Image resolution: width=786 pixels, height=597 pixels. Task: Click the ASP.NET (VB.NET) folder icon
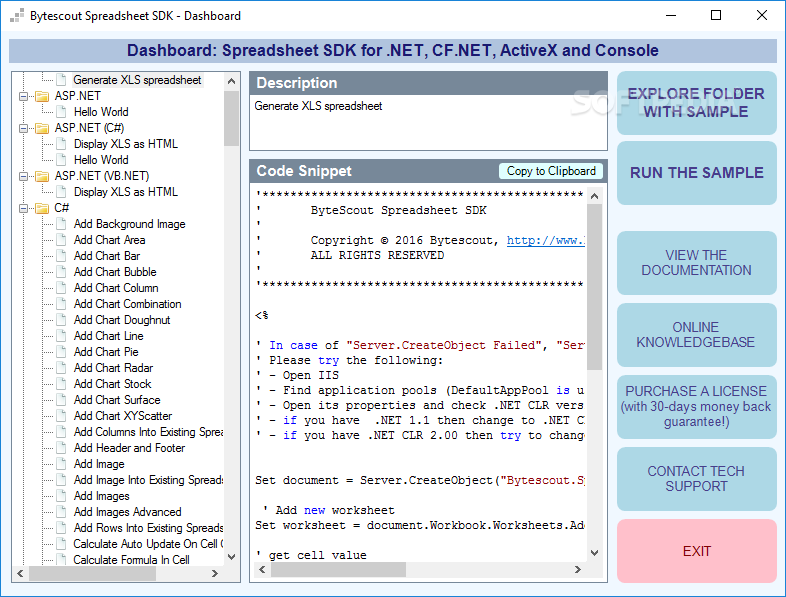(42, 176)
